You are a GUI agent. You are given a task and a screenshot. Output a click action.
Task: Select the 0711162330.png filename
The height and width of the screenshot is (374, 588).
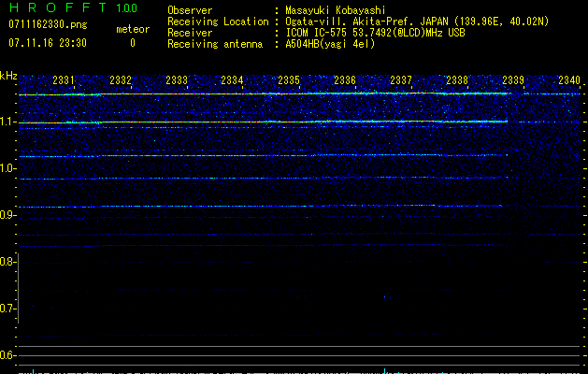47,25
